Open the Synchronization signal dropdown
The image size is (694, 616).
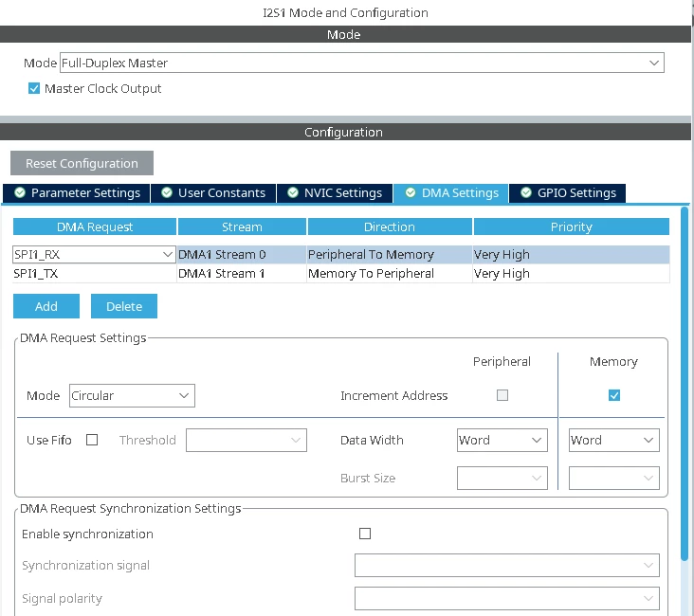507,565
